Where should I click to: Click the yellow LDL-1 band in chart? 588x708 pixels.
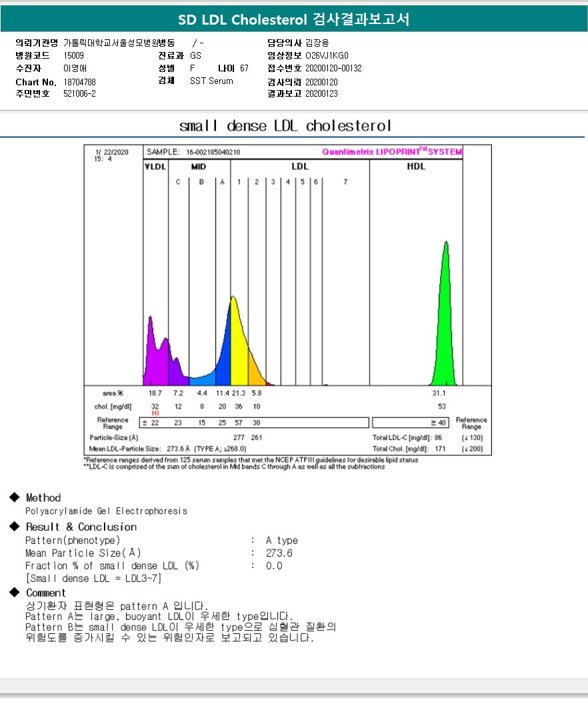(239, 348)
